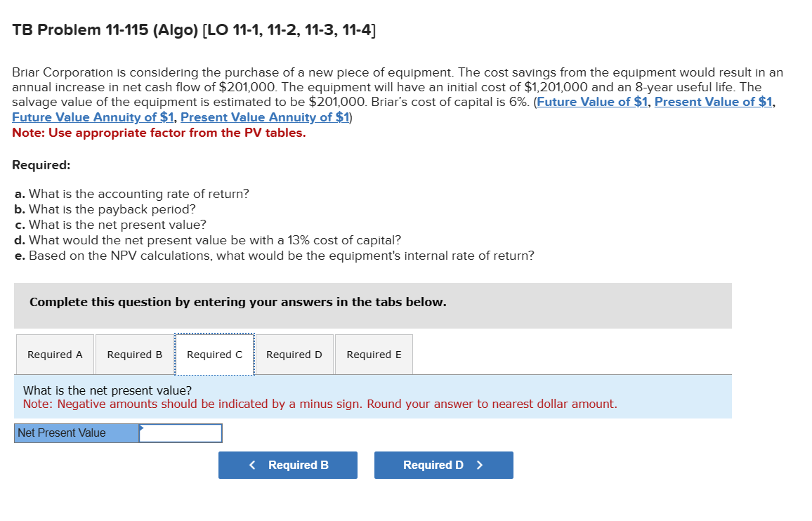Click the blue triangle marker on the answer field
The height and width of the screenshot is (521, 812).
point(143,427)
